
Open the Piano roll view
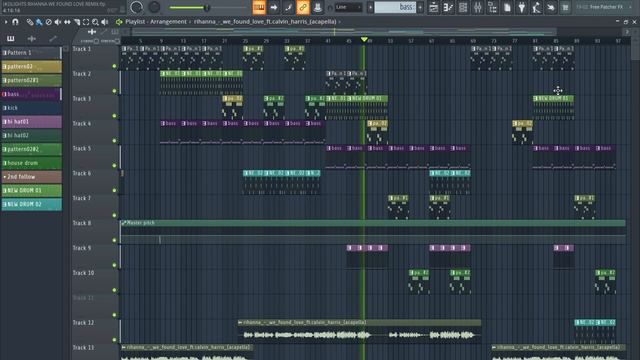tap(448, 7)
